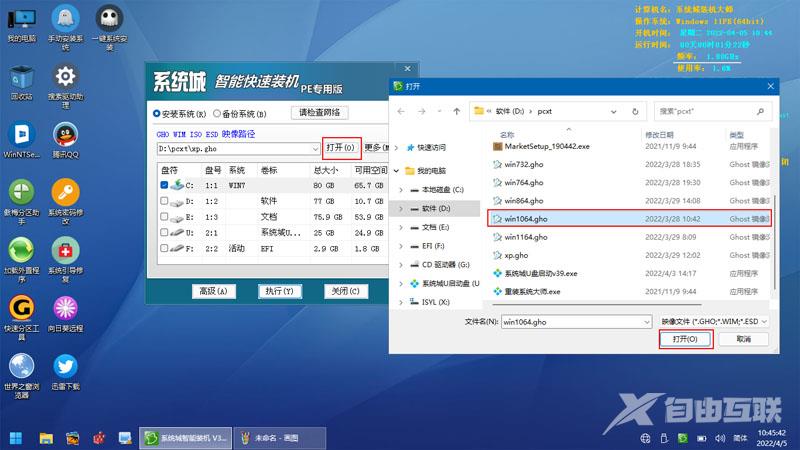This screenshot has height=450, width=800.
Task: Collapse the 我的电脑 tree node
Action: (397, 170)
